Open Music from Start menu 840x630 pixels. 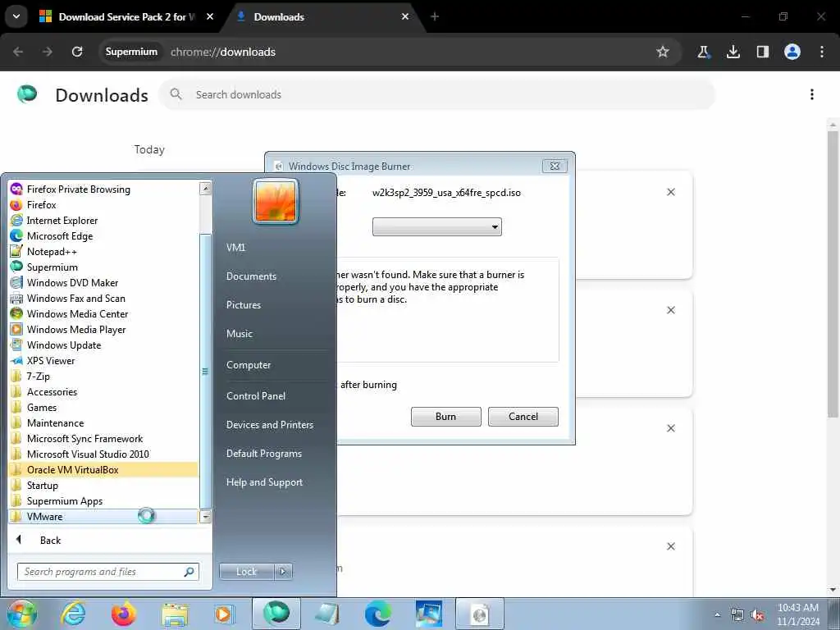tap(239, 333)
